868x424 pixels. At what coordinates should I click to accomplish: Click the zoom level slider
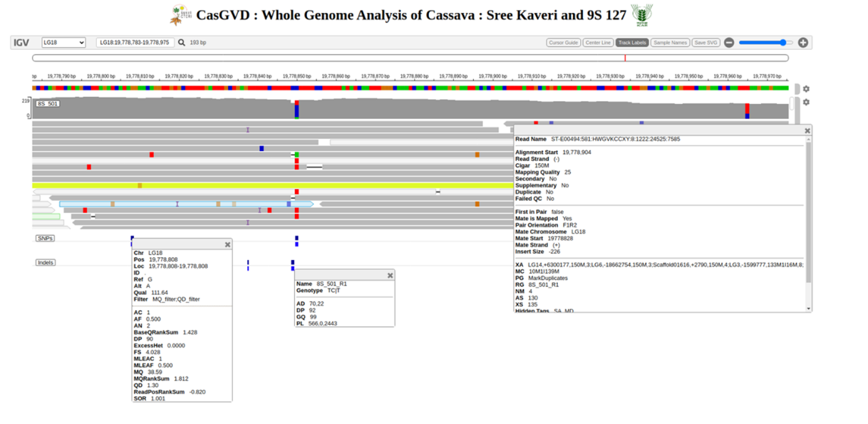pos(766,43)
